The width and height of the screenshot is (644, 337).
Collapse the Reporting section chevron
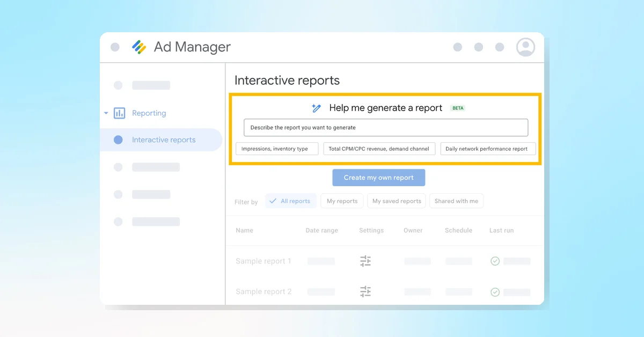(x=106, y=113)
